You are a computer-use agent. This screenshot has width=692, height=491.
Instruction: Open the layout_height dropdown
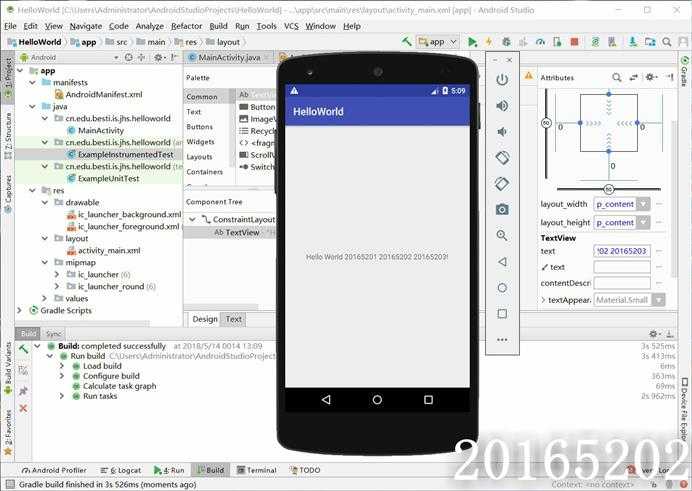644,222
